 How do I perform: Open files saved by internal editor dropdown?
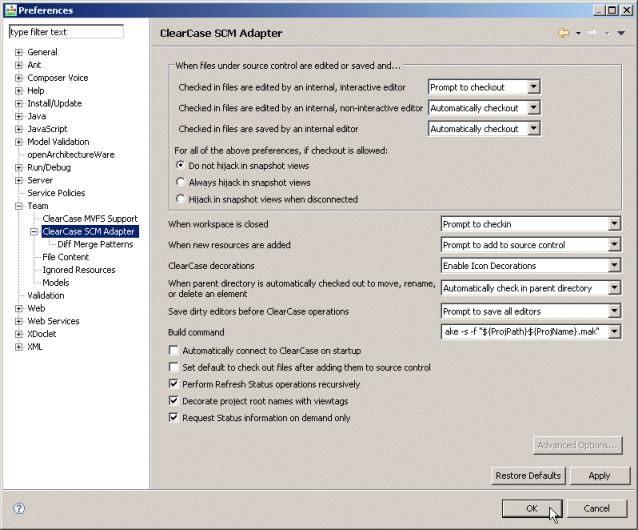click(x=484, y=129)
